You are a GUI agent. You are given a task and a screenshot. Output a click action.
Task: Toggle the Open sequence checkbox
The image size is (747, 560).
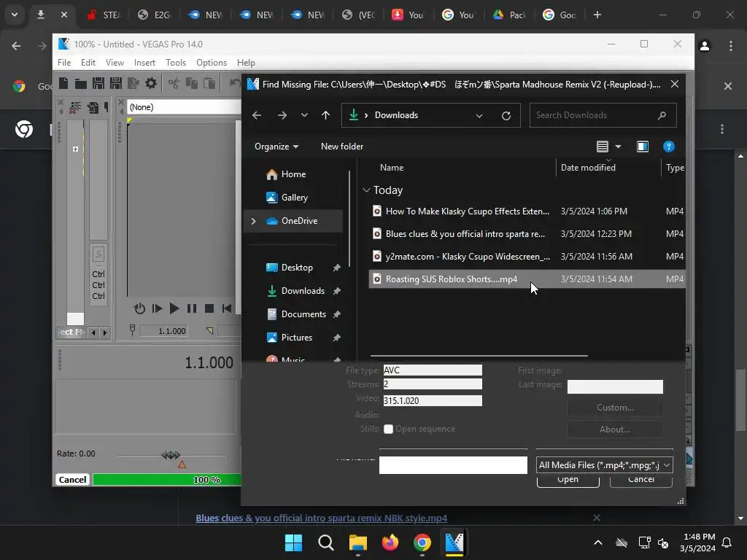(388, 429)
